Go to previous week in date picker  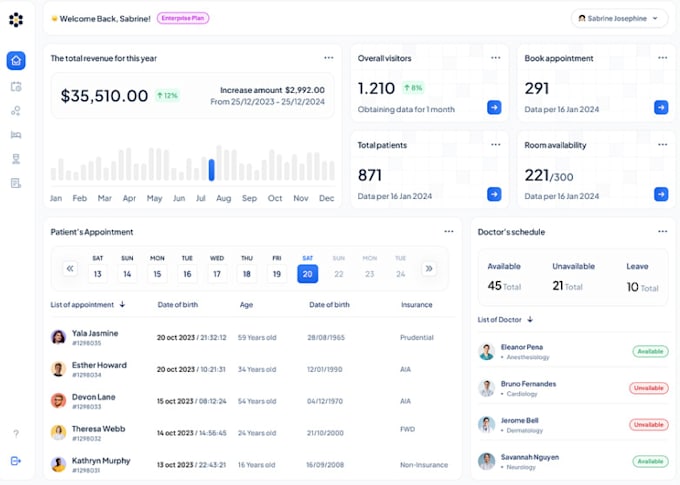point(70,268)
